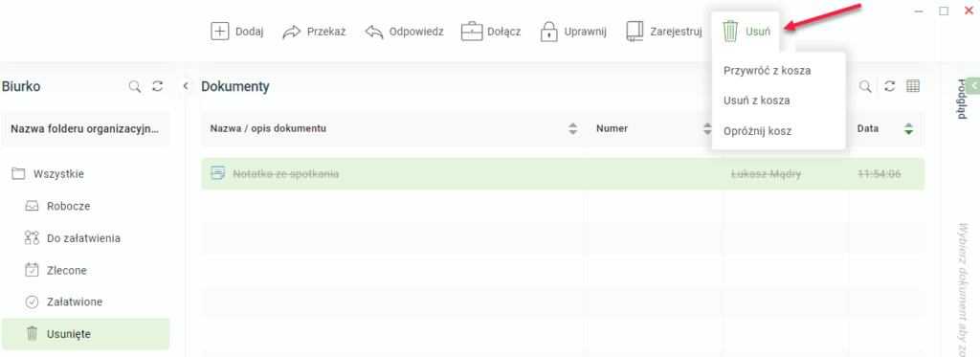Click the Zarejestruj toolbar label
This screenshot has width=980, height=357.
pos(676,32)
